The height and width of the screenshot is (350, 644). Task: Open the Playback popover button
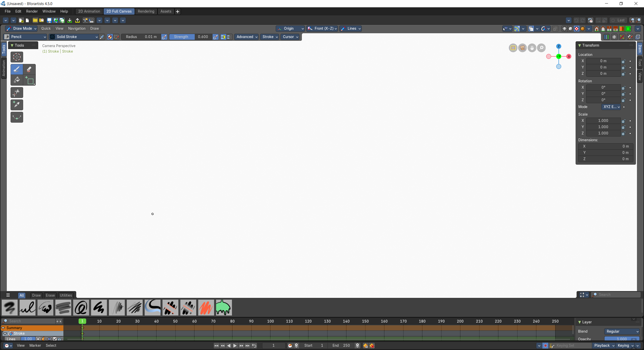[604, 346]
